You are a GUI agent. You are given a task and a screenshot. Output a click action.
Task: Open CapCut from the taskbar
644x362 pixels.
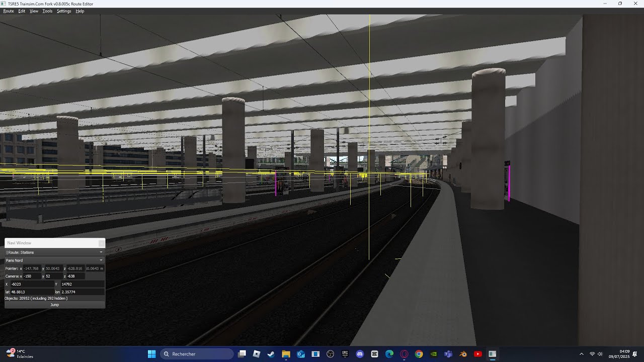tap(374, 354)
